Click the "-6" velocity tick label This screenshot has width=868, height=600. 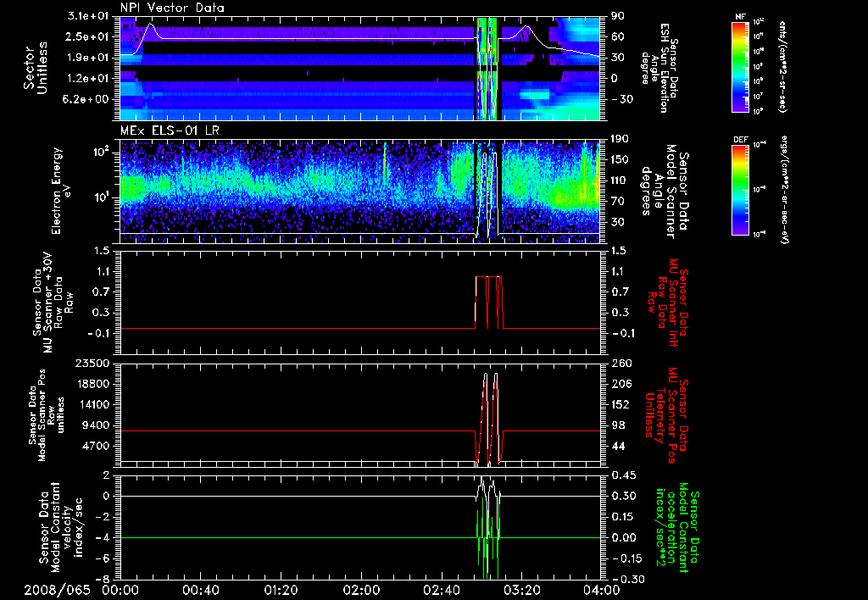104,558
